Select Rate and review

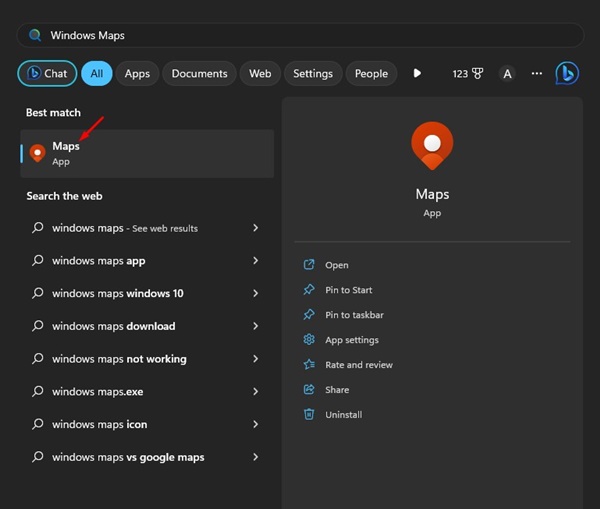pyautogui.click(x=359, y=365)
